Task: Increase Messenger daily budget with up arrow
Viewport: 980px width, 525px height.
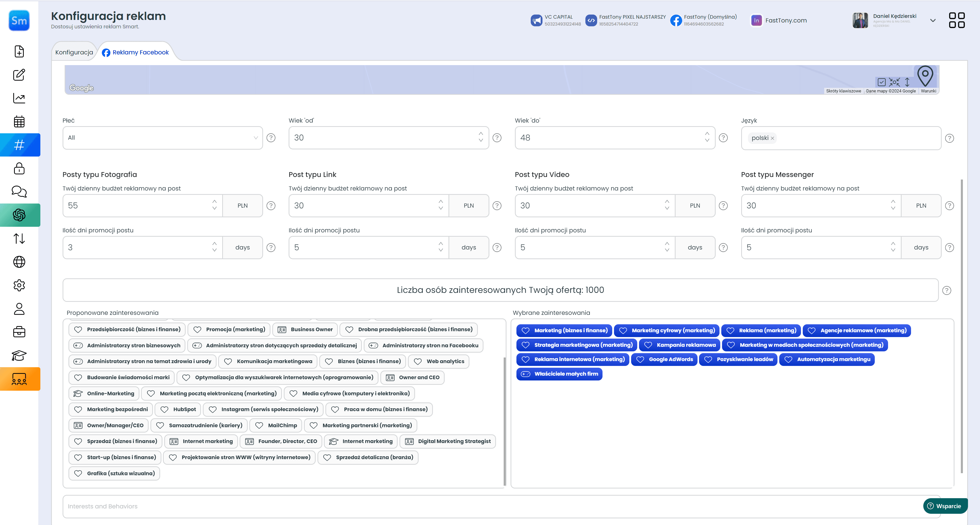Action: coord(893,202)
